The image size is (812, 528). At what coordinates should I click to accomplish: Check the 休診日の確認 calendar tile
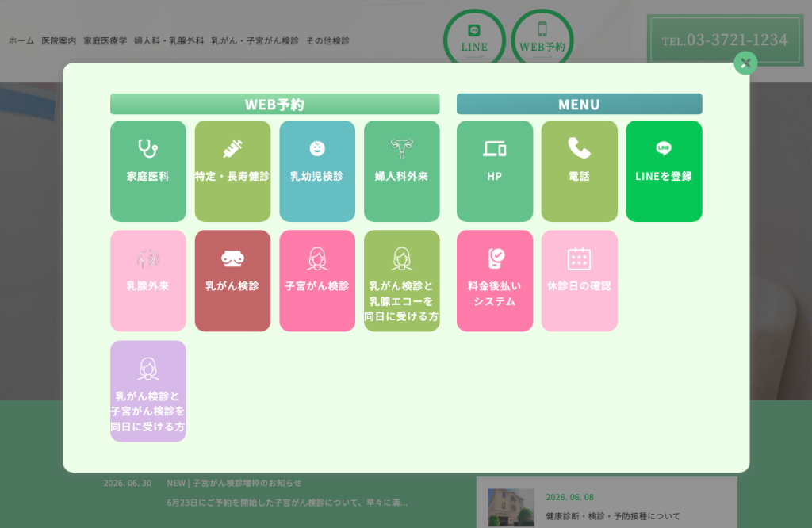pyautogui.click(x=580, y=281)
